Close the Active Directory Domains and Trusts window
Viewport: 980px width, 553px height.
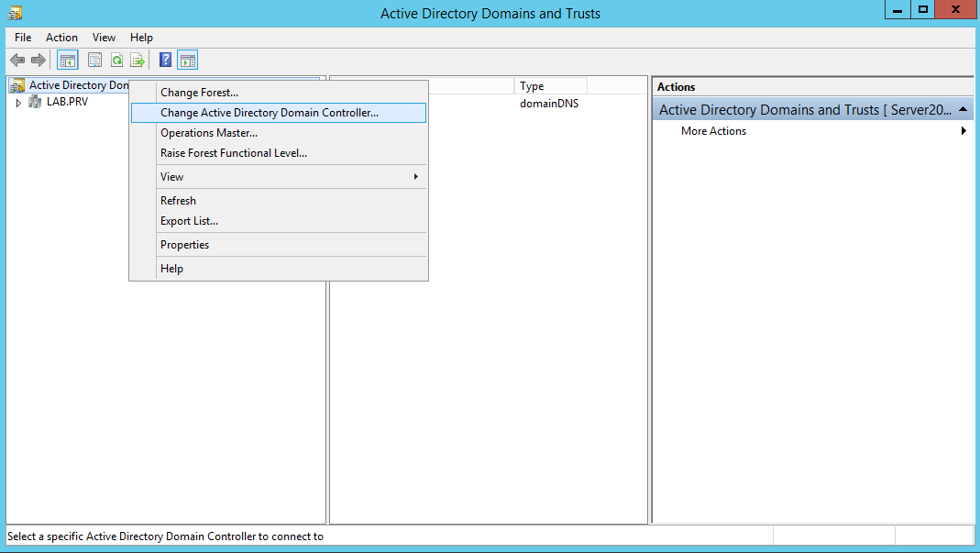click(955, 9)
